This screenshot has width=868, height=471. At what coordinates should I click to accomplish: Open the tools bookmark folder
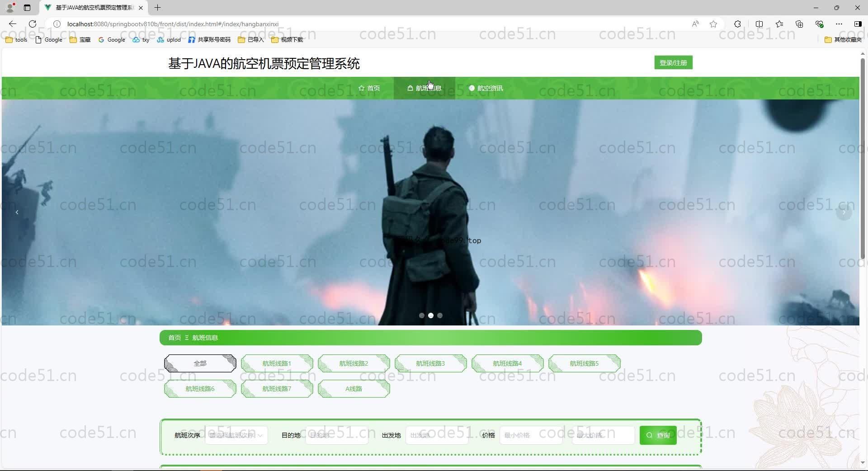[16, 40]
